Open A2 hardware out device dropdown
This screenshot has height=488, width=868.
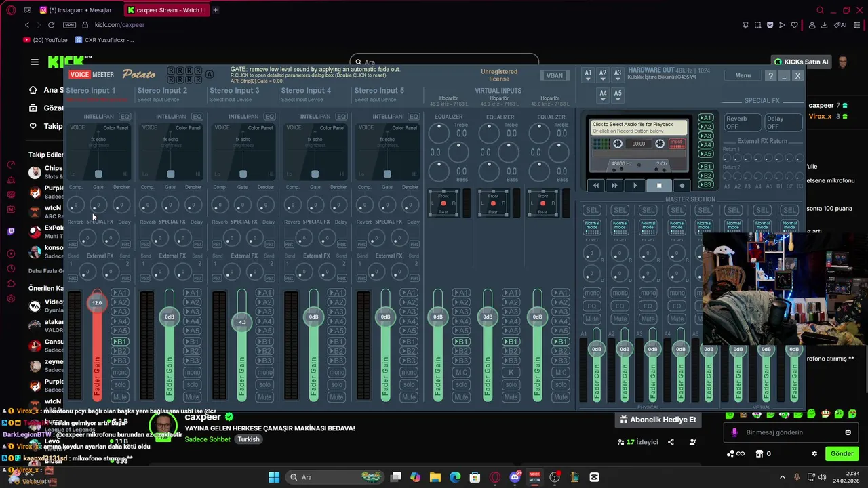pos(603,76)
